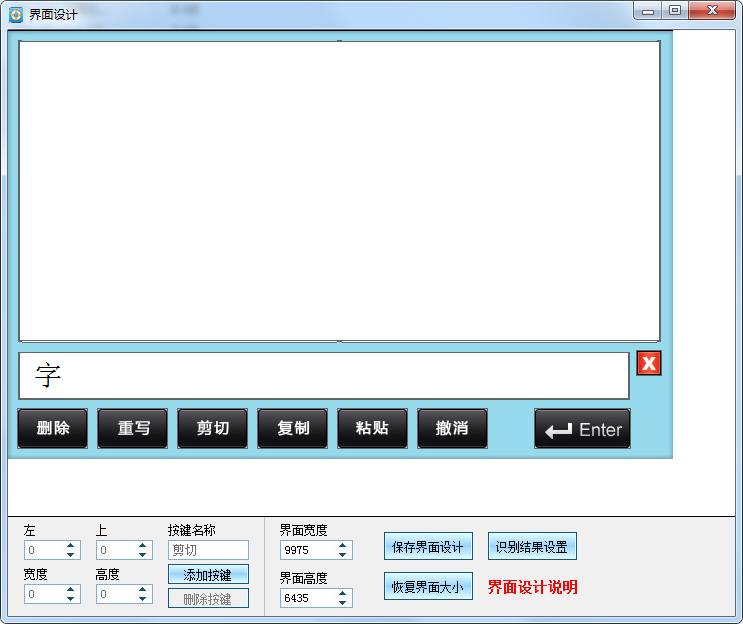Decrease the 上 value with down arrow

click(x=143, y=555)
